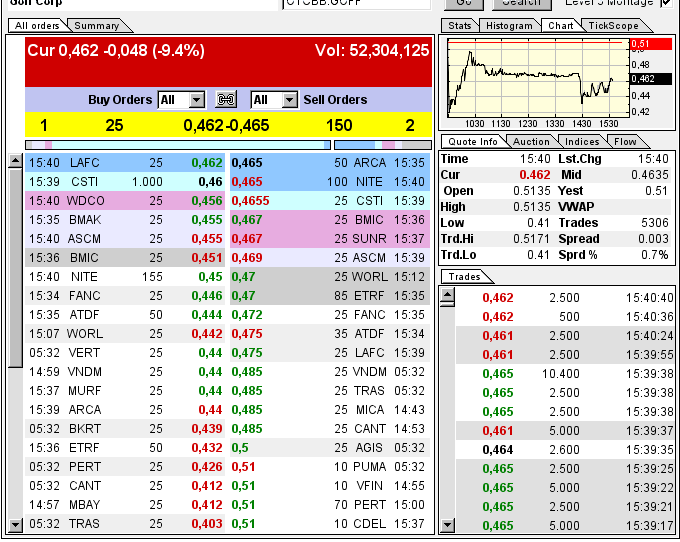This screenshot has width=680, height=542.
Task: Click the VWAP label in Quote Info
Action: coord(576,207)
